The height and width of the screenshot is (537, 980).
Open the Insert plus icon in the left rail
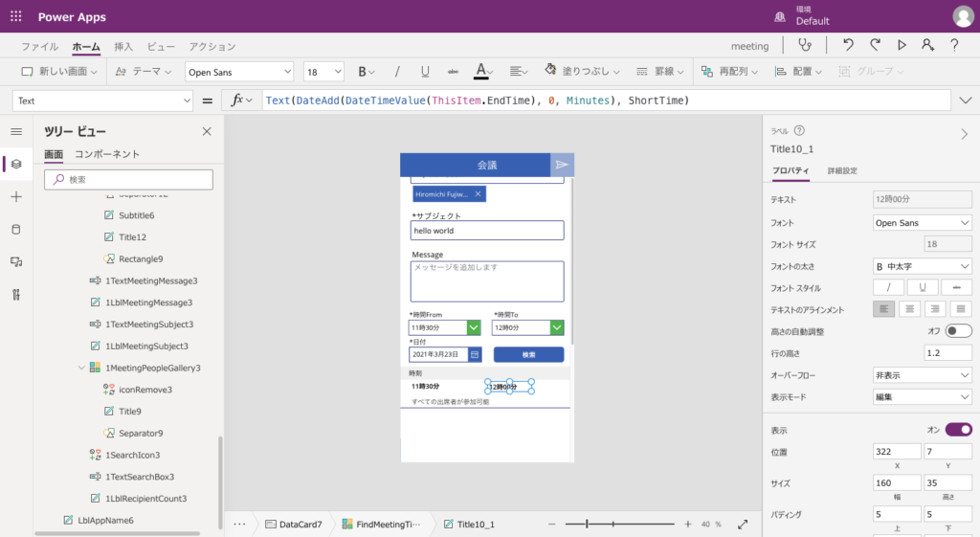pos(16,197)
